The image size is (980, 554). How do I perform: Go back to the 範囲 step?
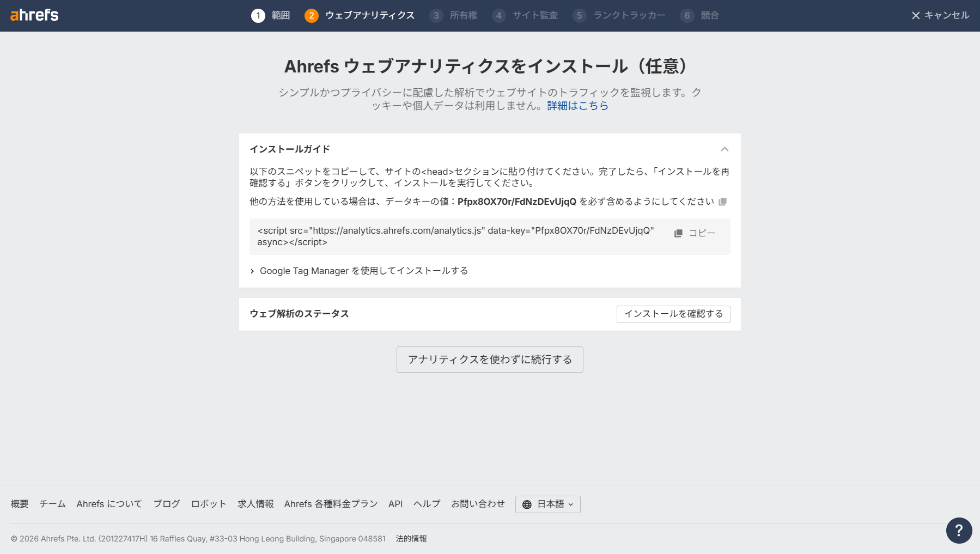tap(279, 16)
